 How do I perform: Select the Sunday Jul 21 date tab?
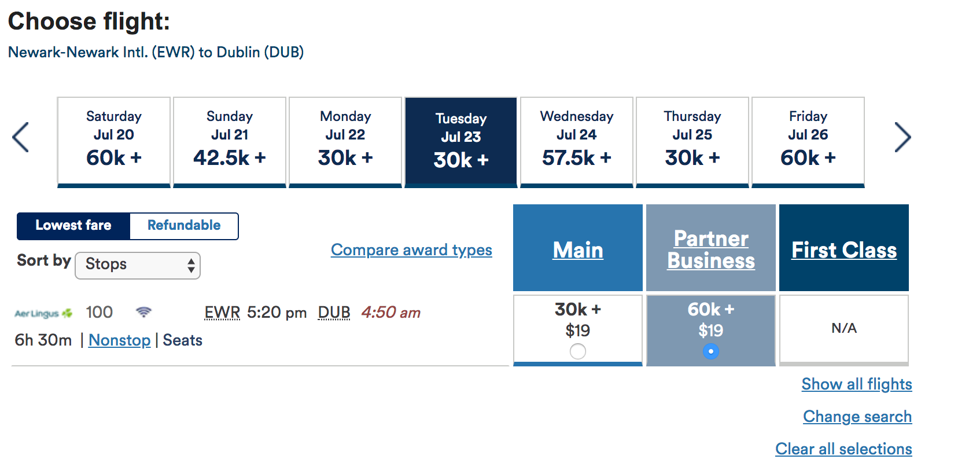click(x=230, y=141)
